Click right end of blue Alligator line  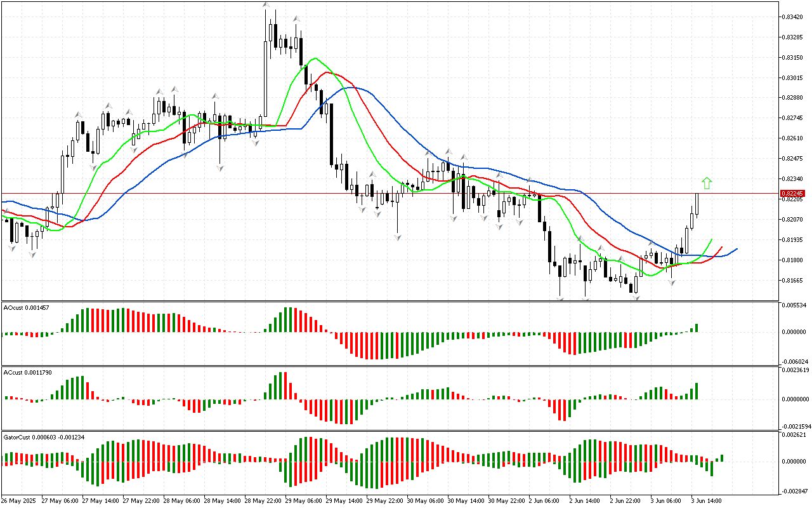(736, 249)
